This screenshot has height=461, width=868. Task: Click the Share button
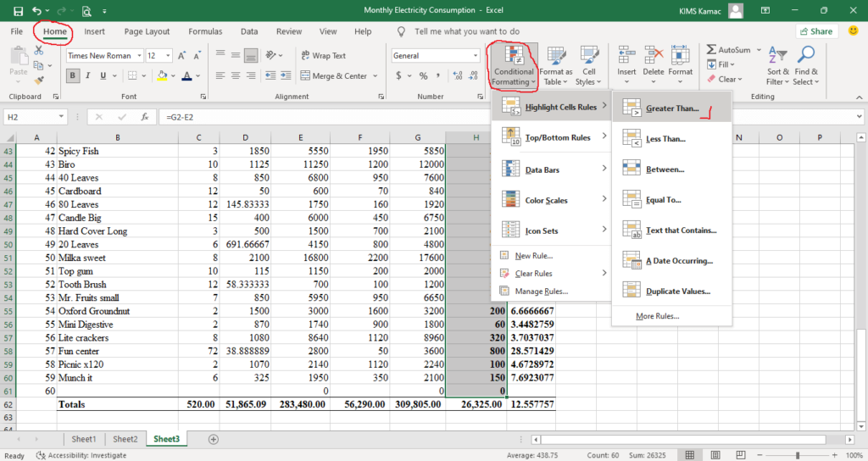click(816, 31)
